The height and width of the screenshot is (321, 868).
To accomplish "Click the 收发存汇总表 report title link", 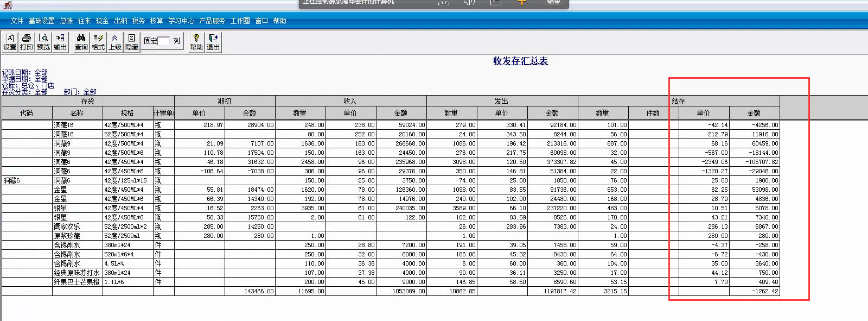I will coord(520,61).
